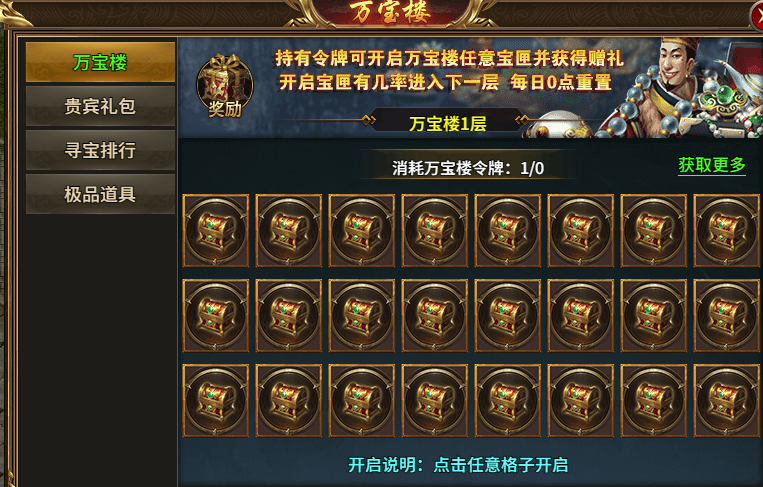Image resolution: width=763 pixels, height=487 pixels.
Task: Open the second chest in the bottom row
Action: pos(289,400)
